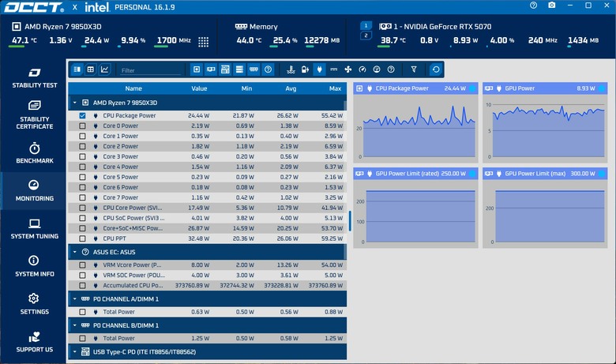Click 55.42 W max value

332,115
